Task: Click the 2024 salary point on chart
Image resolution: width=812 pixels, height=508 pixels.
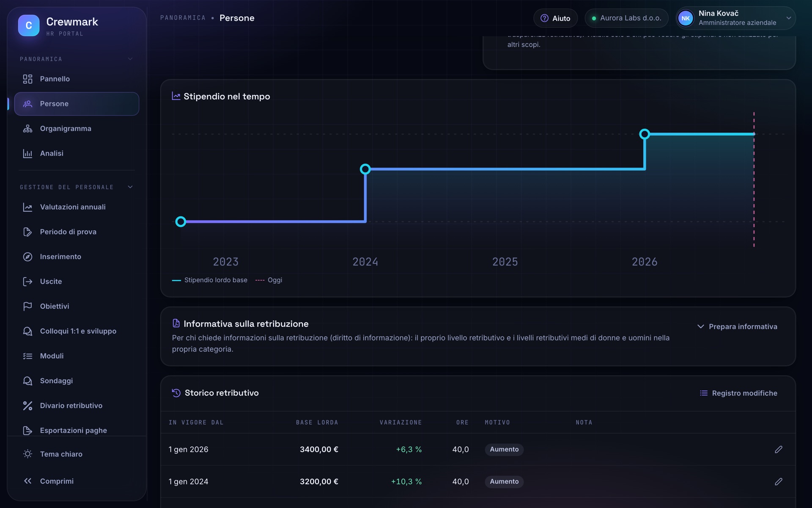Action: 365,169
